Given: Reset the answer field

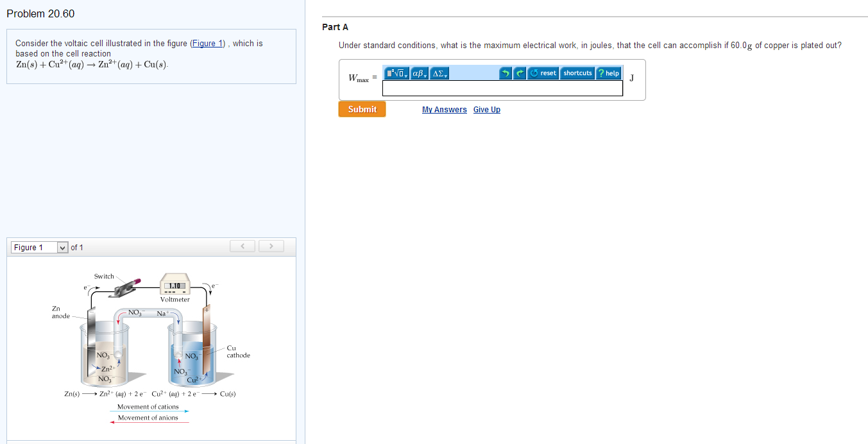Looking at the screenshot, I should [x=543, y=73].
